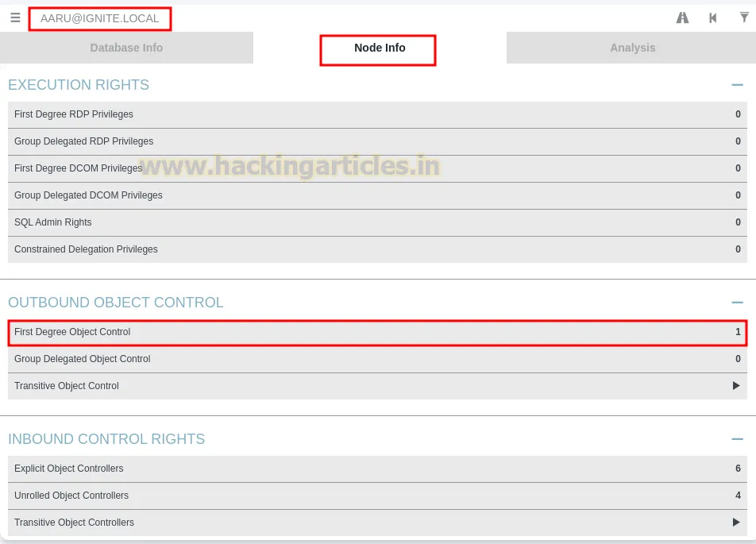Switch to the Database Info tab
Screen dimensions: 756x544
pos(126,48)
